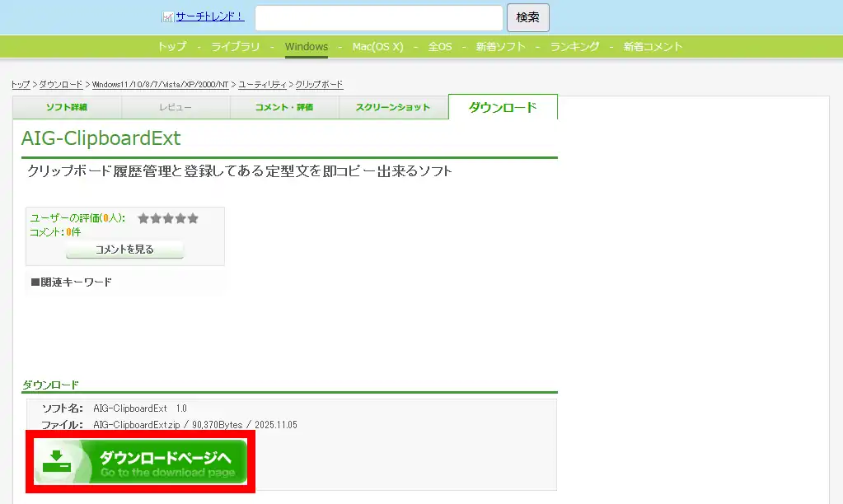Select the first rating star
The width and height of the screenshot is (843, 504).
tap(143, 218)
